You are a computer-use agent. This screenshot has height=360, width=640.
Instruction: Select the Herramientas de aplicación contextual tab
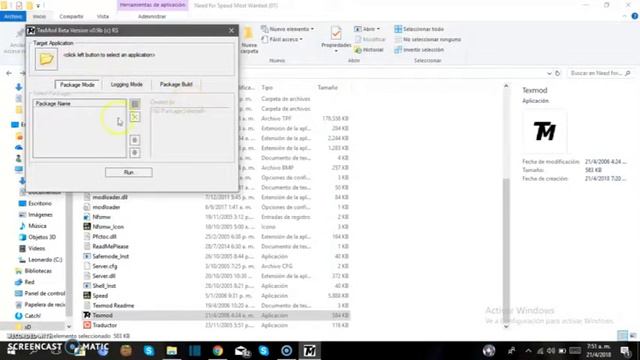152,5
